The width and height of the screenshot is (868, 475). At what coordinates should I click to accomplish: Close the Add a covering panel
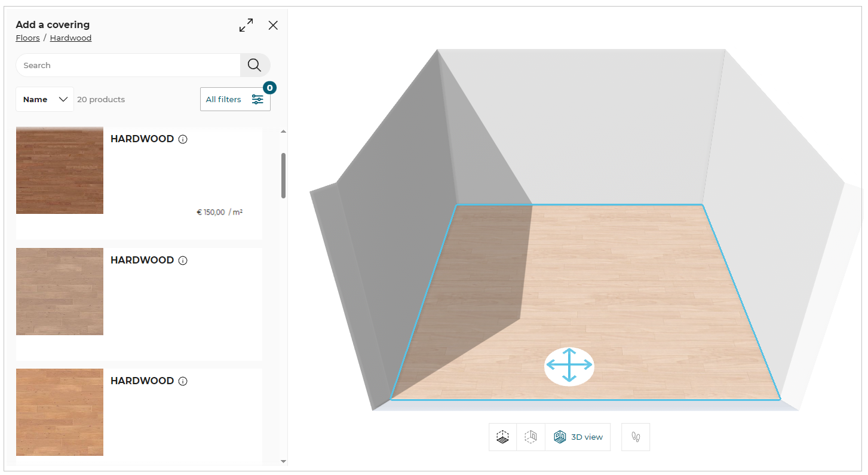click(x=273, y=25)
